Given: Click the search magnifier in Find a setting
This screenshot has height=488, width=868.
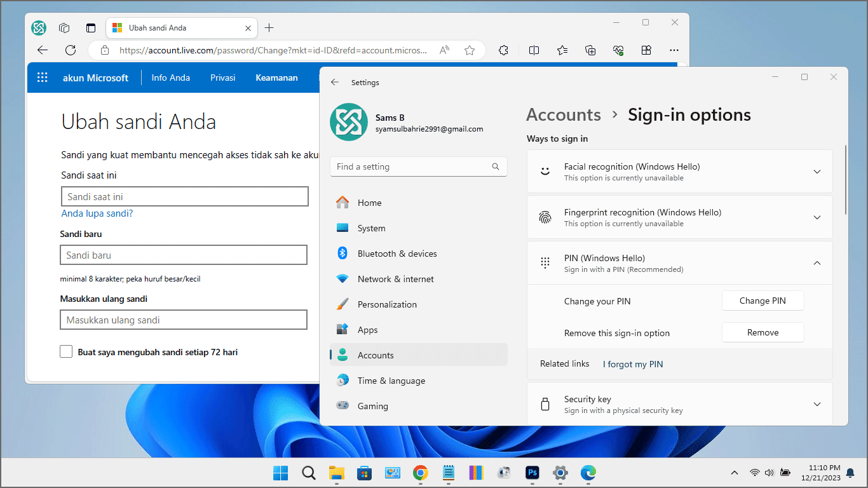Looking at the screenshot, I should point(496,166).
